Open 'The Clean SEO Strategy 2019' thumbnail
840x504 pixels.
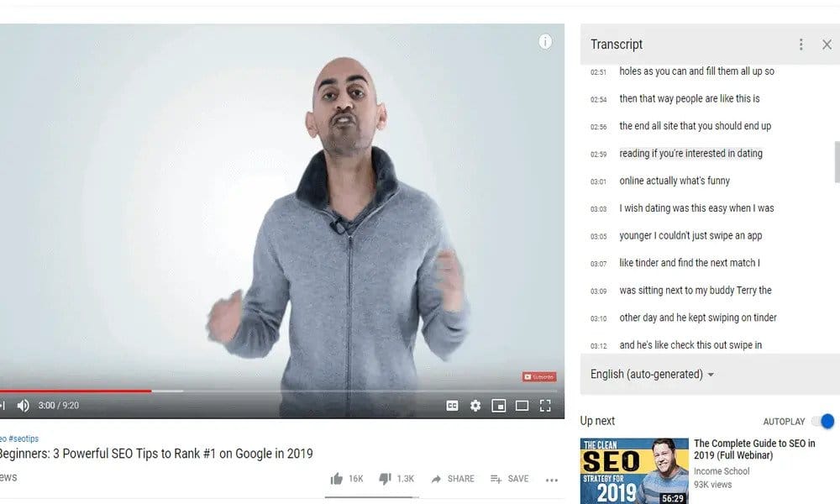[634, 470]
